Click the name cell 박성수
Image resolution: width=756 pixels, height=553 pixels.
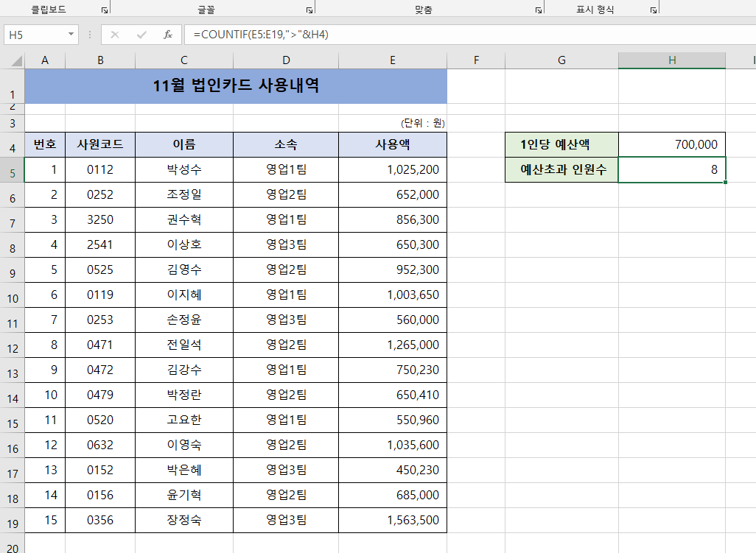pos(184,169)
